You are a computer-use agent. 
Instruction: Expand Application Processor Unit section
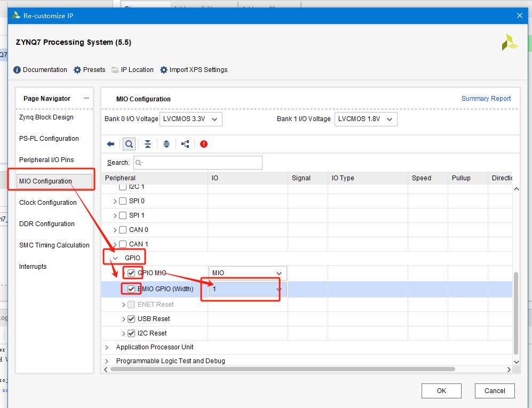(x=107, y=347)
